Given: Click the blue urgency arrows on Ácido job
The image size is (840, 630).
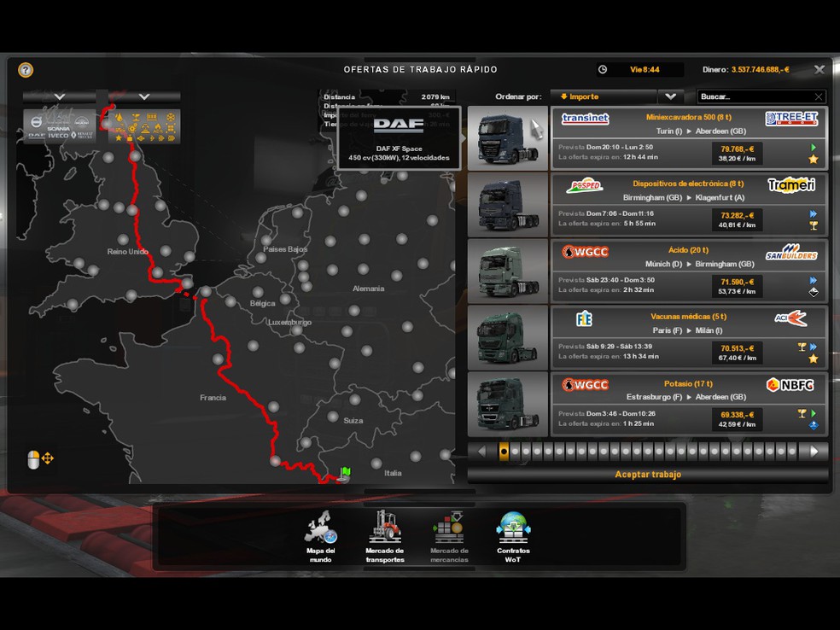Looking at the screenshot, I should [x=814, y=280].
